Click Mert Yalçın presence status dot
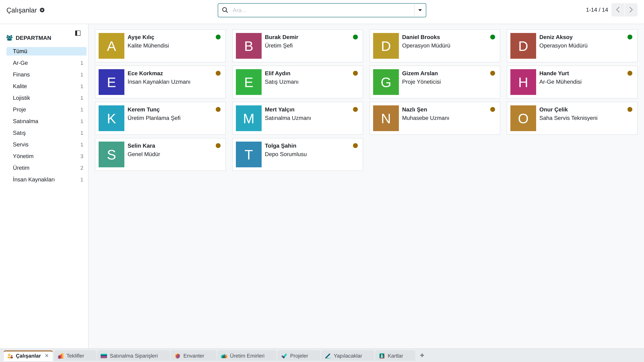 [355, 109]
